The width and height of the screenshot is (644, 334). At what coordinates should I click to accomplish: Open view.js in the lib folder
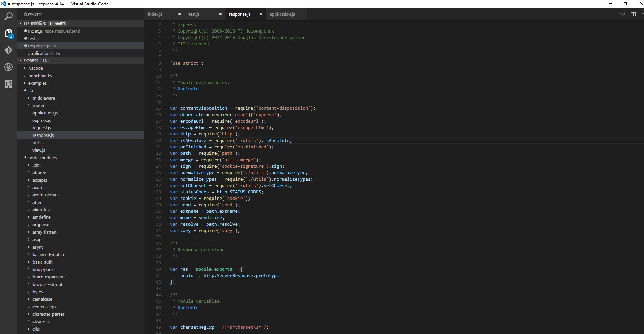81,150
